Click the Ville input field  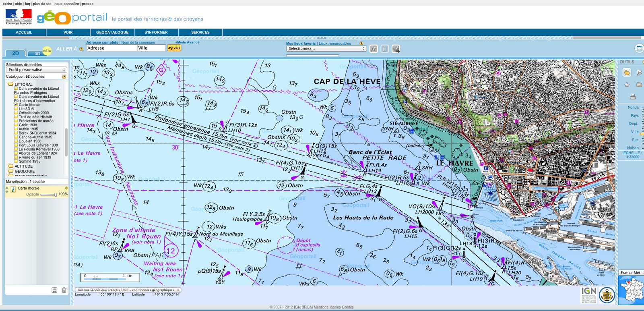coord(151,48)
